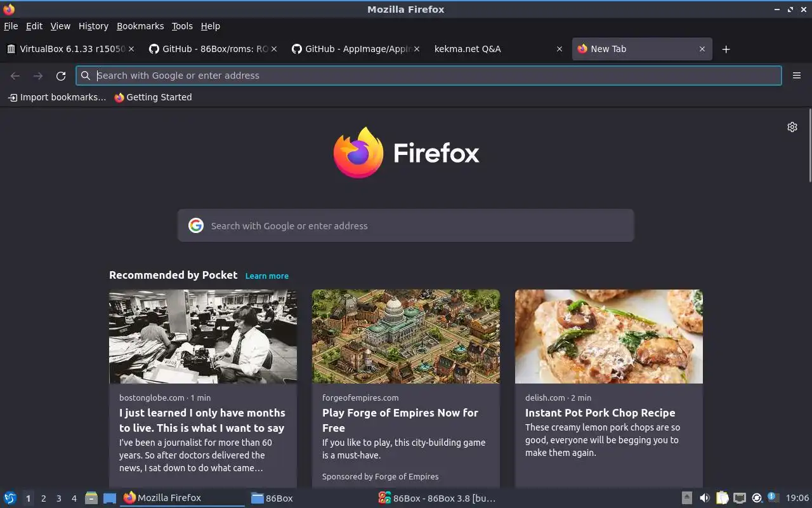This screenshot has height=508, width=812.
Task: Switch to virtual desktop 3
Action: pyautogui.click(x=58, y=498)
